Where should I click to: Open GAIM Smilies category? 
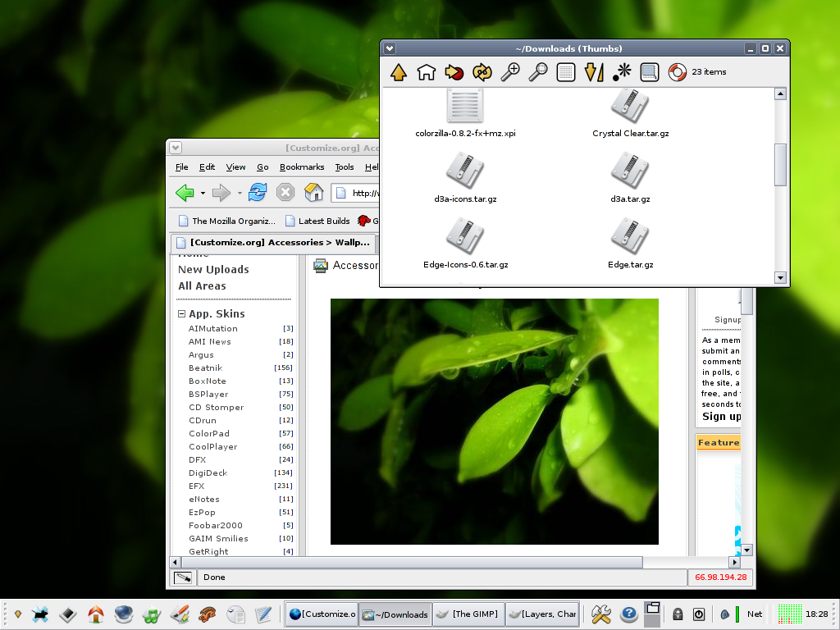tap(218, 538)
